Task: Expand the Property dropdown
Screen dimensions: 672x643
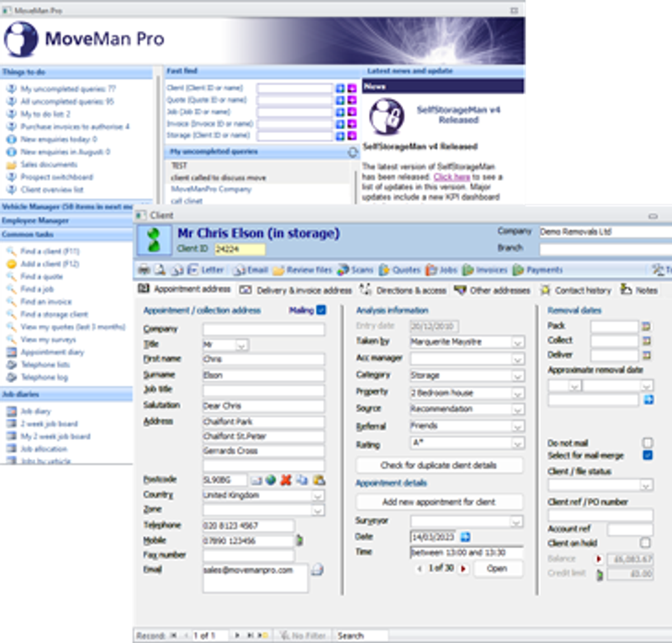Action: pyautogui.click(x=518, y=393)
